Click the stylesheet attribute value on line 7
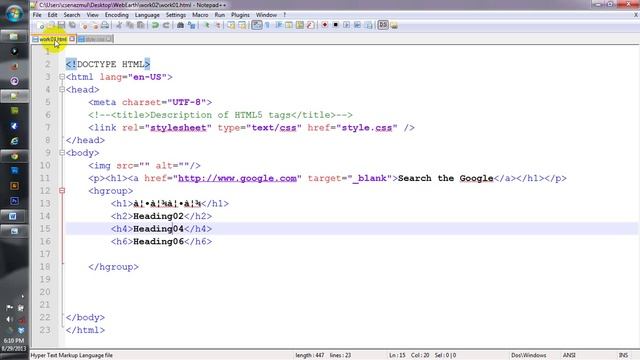Image resolution: width=640 pixels, height=360 pixels. tap(178, 128)
